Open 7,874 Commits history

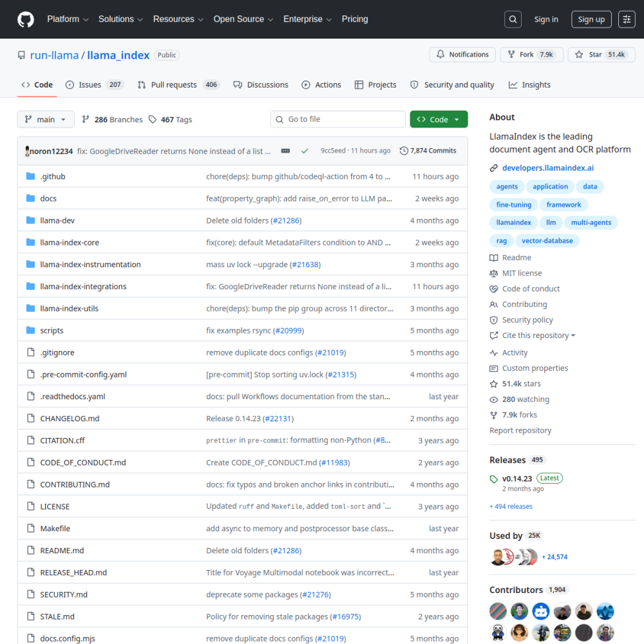coord(428,151)
